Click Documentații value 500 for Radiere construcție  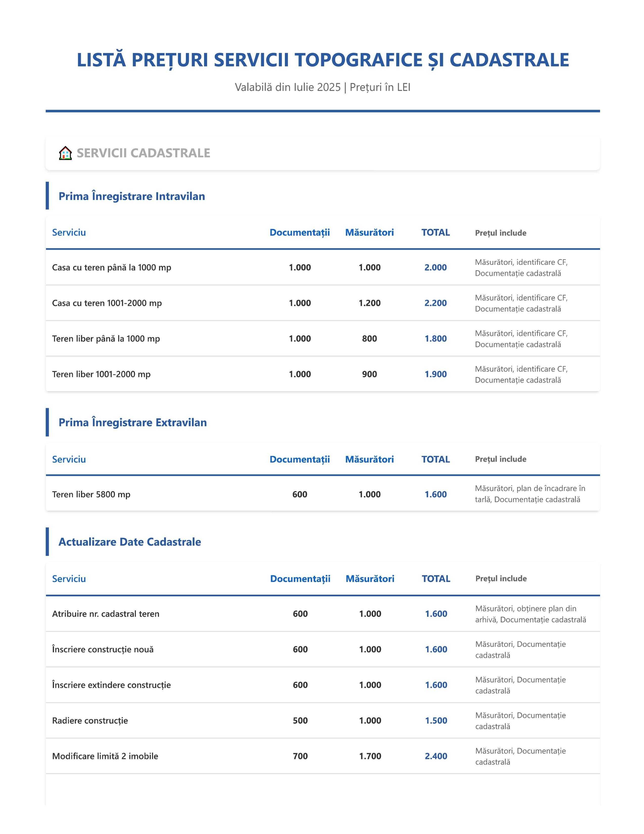(x=300, y=721)
